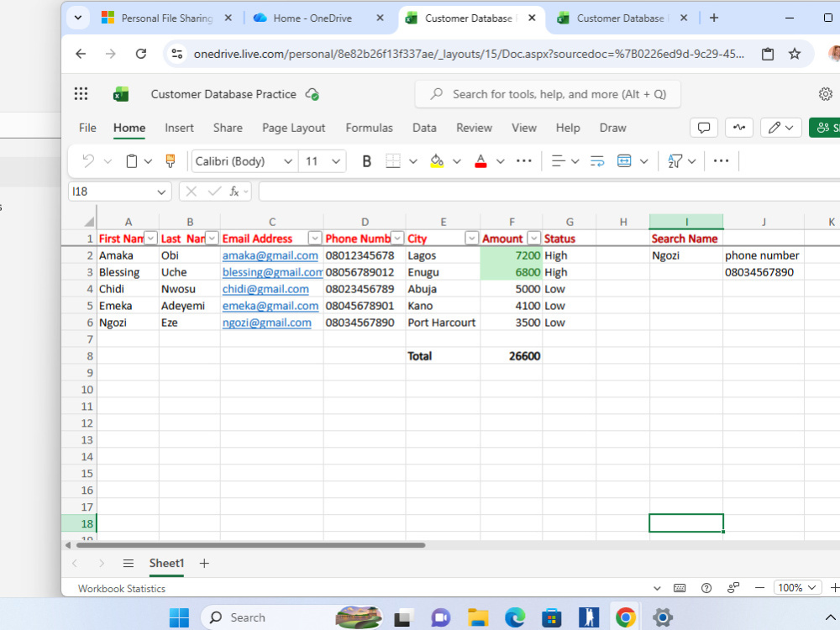This screenshot has height=630, width=840.
Task: Select the Sheet1 tab
Action: [166, 564]
